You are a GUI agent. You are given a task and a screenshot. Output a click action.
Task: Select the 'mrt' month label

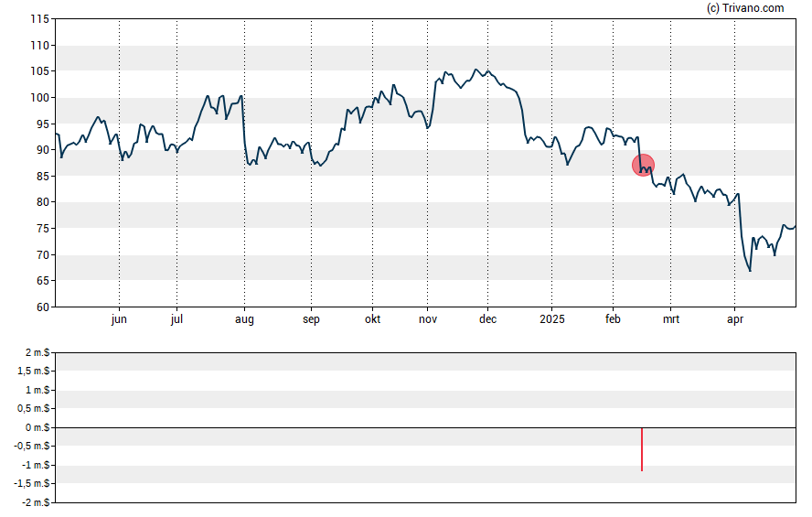[671, 319]
